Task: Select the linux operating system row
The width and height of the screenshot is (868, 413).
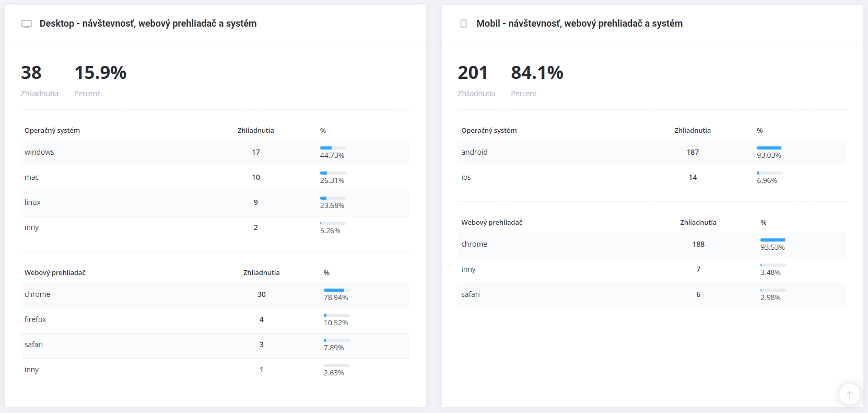Action: 215,203
